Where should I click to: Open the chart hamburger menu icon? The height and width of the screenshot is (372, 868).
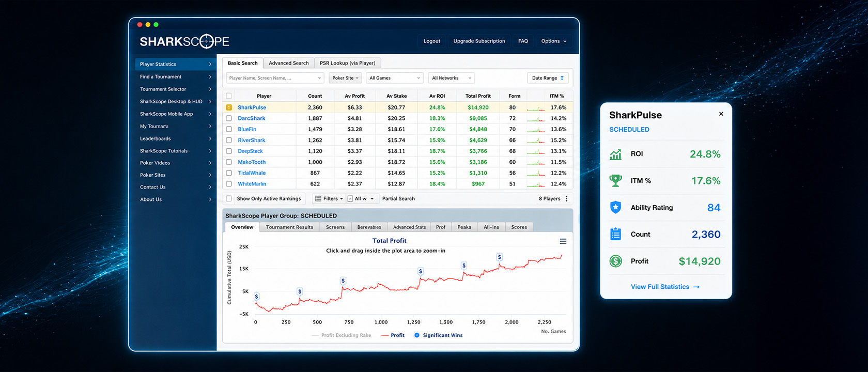[x=563, y=241]
